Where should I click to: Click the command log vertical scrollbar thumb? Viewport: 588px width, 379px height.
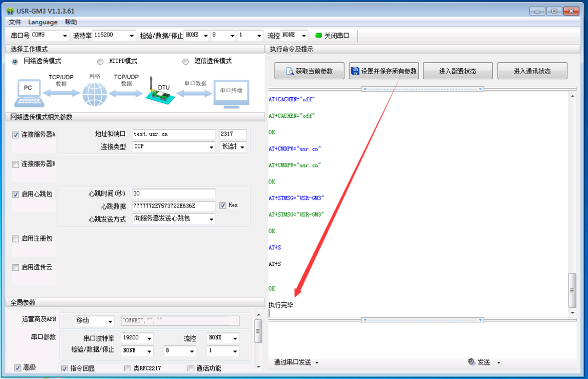(572, 291)
